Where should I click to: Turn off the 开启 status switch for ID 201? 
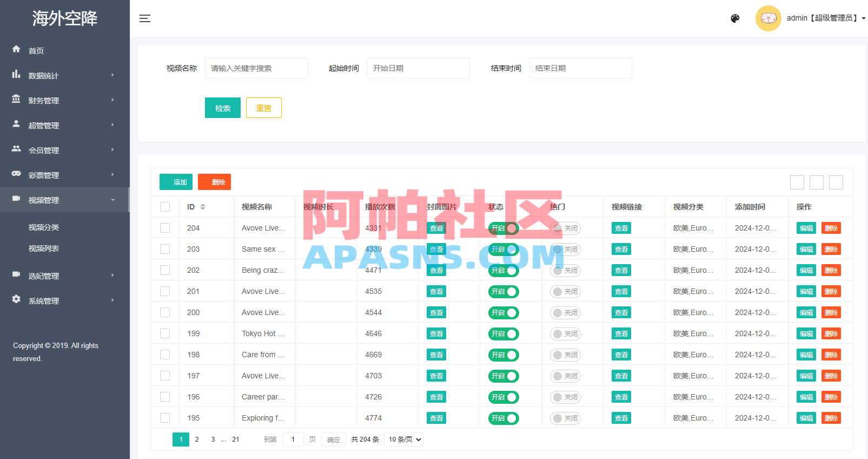[503, 292]
